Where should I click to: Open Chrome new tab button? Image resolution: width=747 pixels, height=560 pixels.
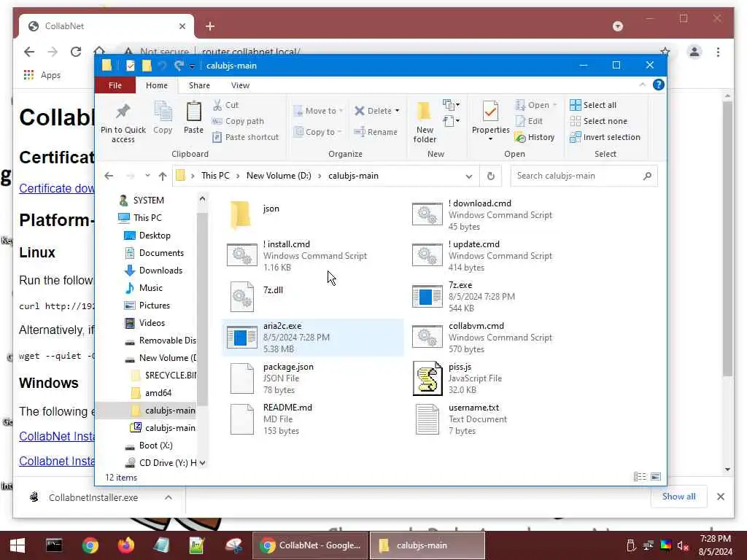[210, 26]
